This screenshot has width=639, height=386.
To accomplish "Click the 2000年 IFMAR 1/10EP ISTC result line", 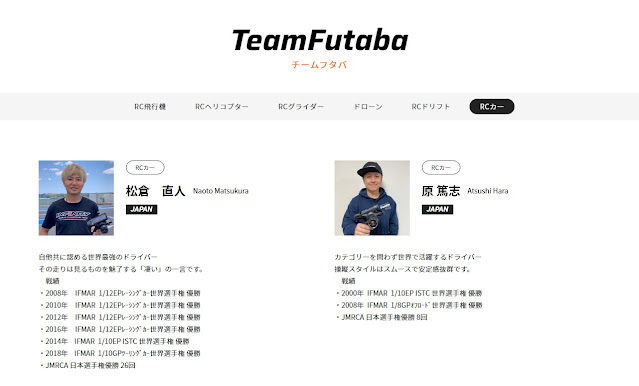I will (409, 293).
